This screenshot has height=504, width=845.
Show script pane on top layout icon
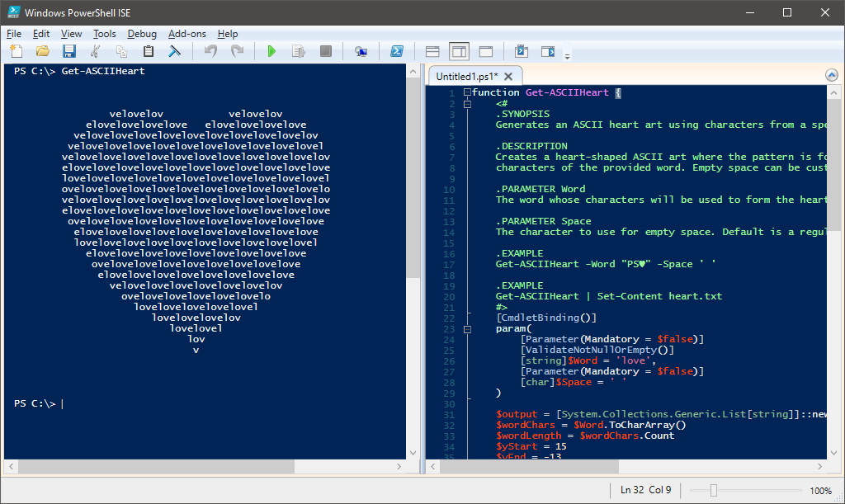pos(432,51)
